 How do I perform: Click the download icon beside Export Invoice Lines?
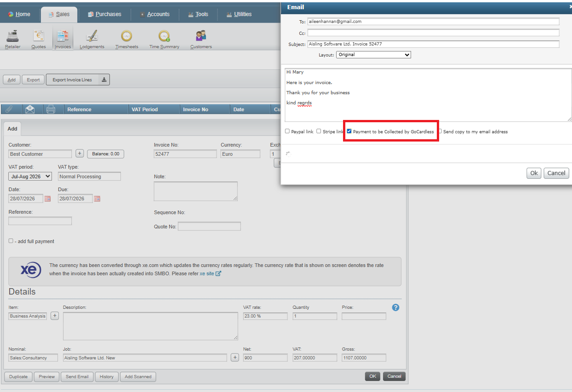[104, 80]
